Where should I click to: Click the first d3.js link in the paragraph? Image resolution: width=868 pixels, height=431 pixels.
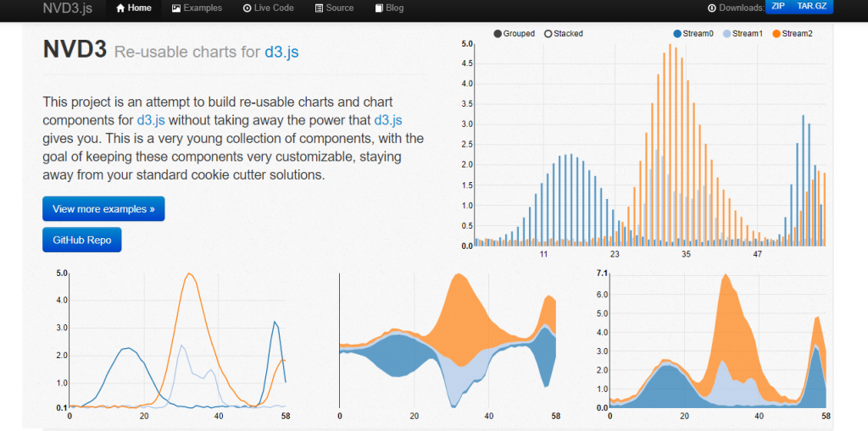point(151,119)
